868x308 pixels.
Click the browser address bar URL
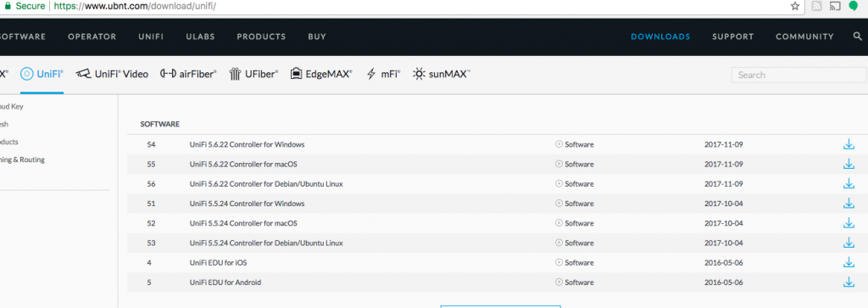(135, 6)
